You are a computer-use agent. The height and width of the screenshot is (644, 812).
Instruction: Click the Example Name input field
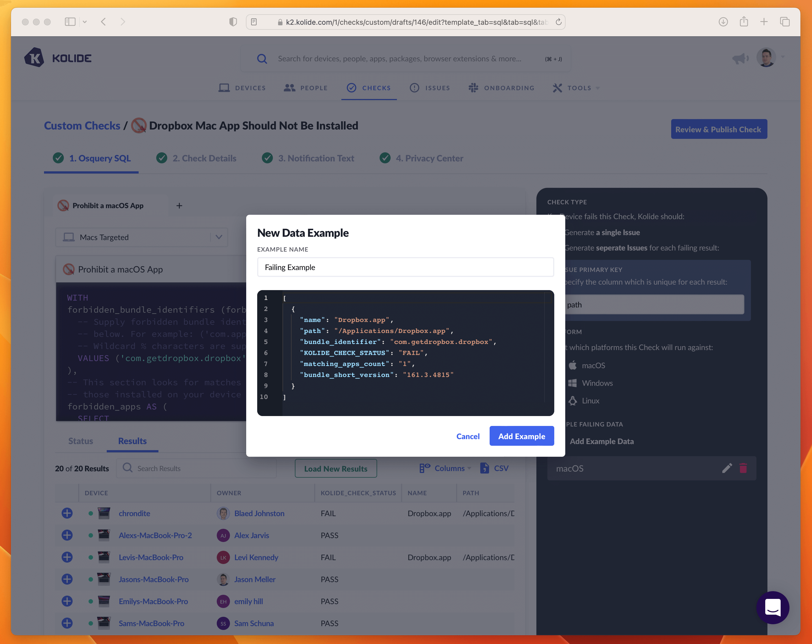(405, 267)
